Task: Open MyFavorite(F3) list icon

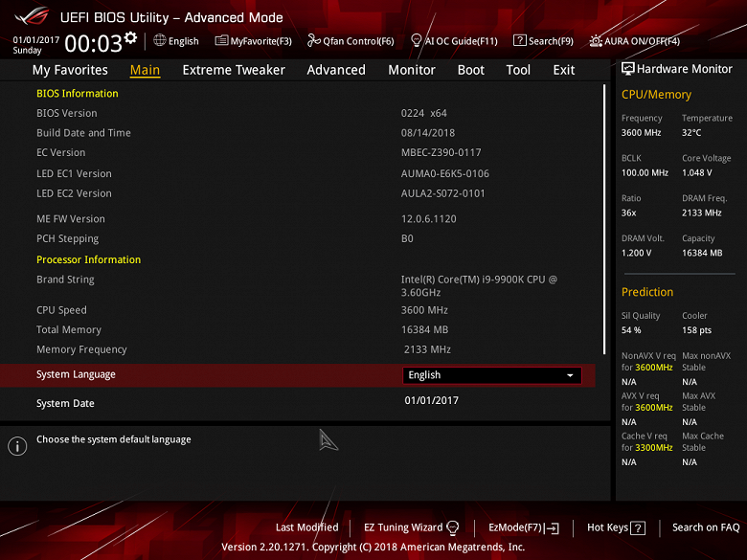Action: point(221,40)
